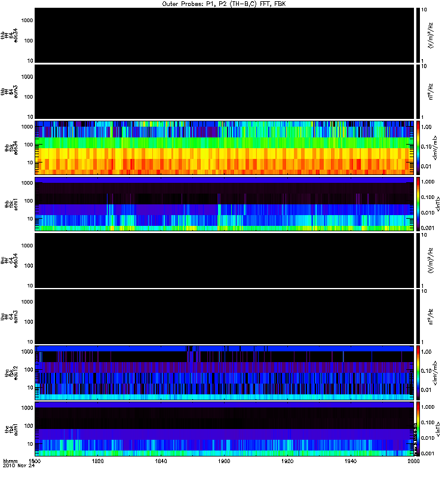Click the '<|mV/m|>' unit label of the thb fbk edc34 panel

click(x=435, y=148)
